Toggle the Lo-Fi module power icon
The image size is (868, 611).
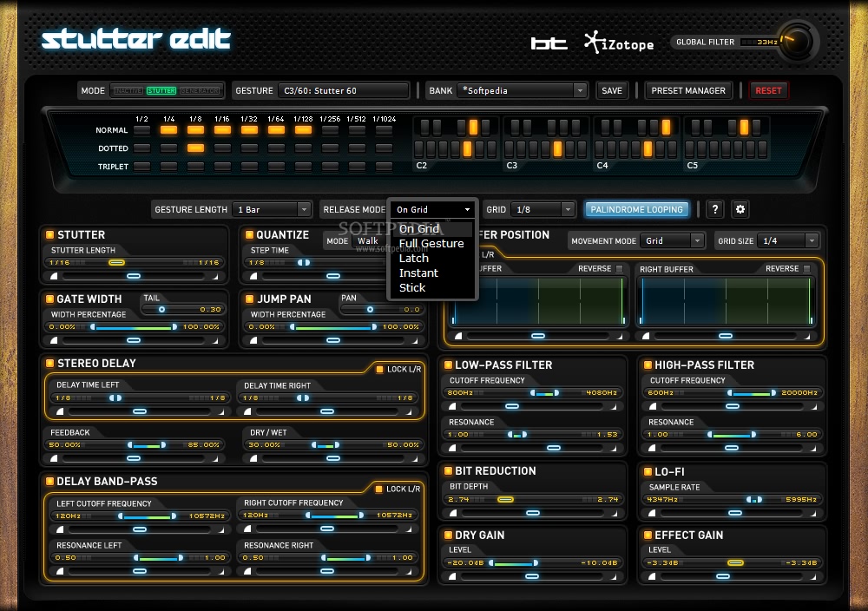point(648,471)
